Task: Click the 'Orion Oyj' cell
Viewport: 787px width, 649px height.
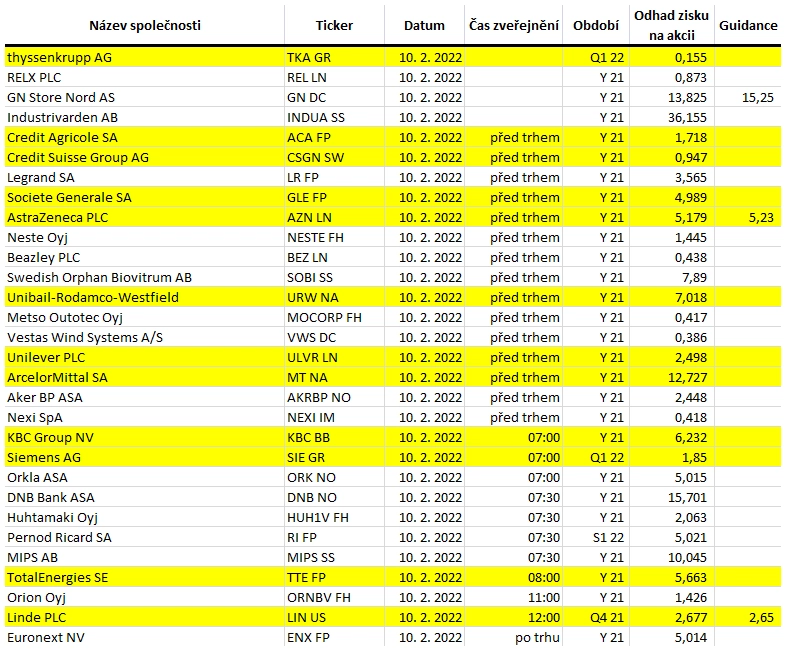Action: [145, 598]
